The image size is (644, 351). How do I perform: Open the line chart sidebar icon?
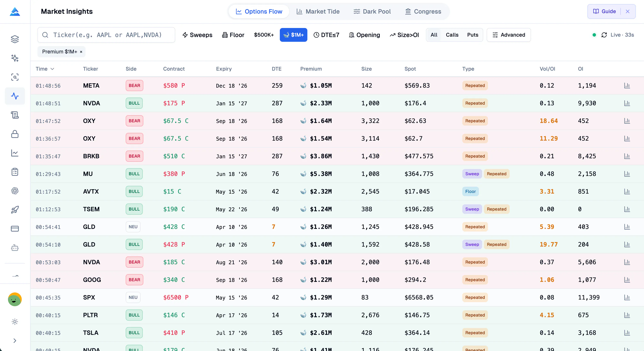15,153
